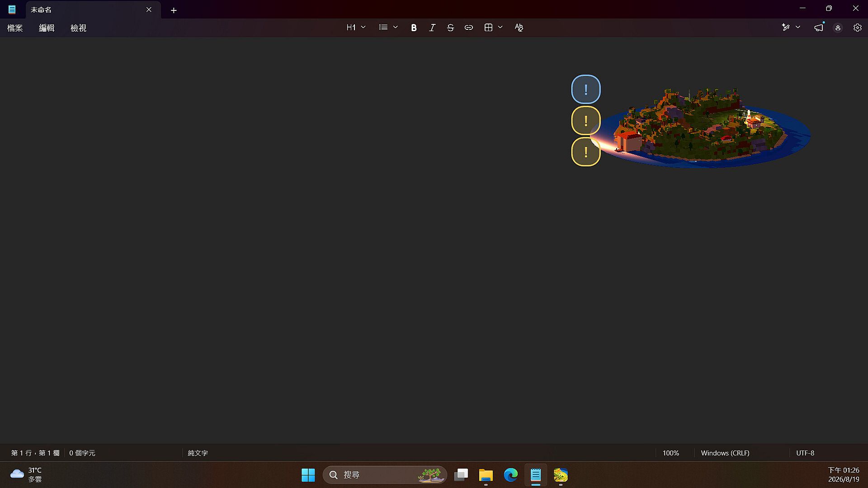Add a new tab with plus button
This screenshot has width=868, height=488.
click(x=174, y=10)
